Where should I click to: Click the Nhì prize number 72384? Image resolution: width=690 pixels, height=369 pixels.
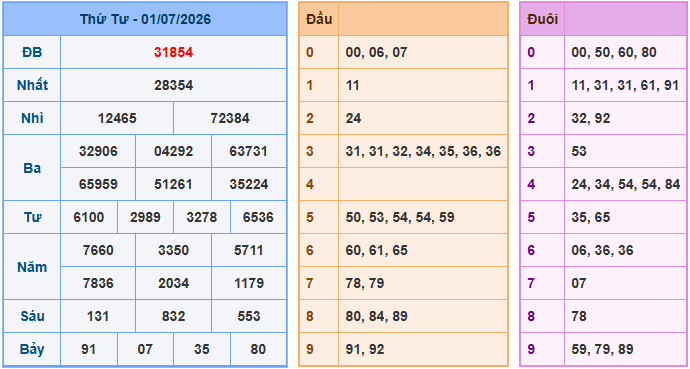coord(230,118)
